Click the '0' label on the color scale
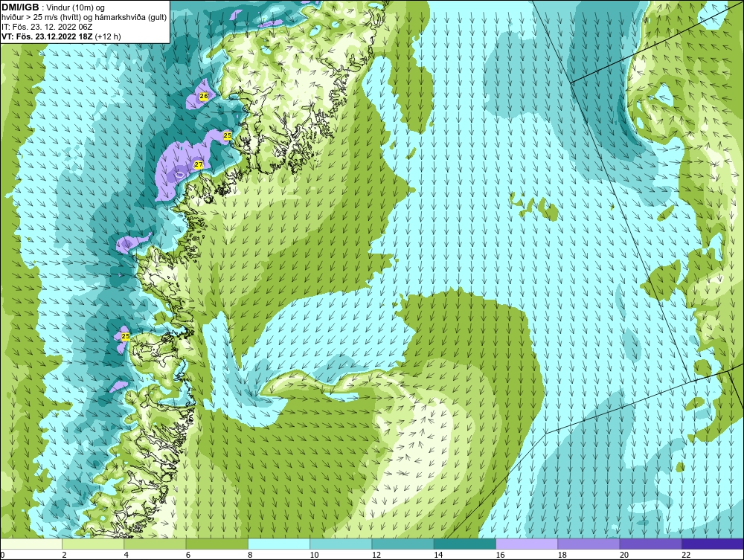Screen dimensions: 744x560 tap(2, 556)
